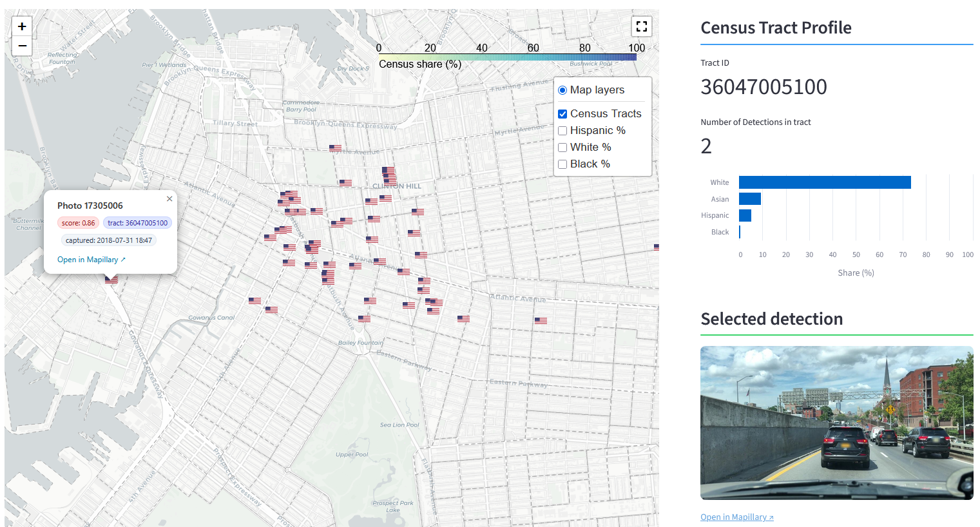This screenshot has width=980, height=527.
Task: Click the census share color scale bar
Action: coord(507,57)
